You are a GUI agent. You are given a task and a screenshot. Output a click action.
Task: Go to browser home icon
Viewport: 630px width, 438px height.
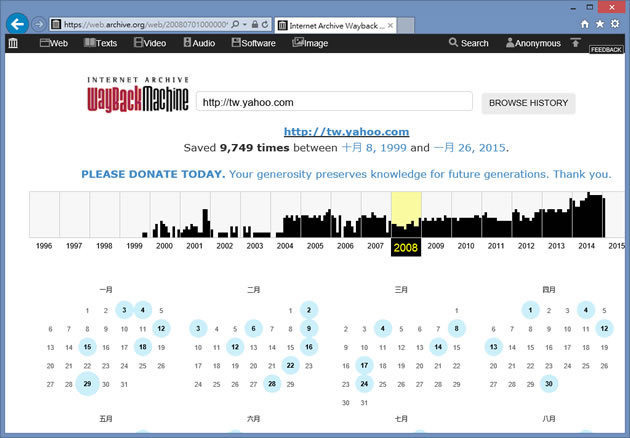(585, 24)
